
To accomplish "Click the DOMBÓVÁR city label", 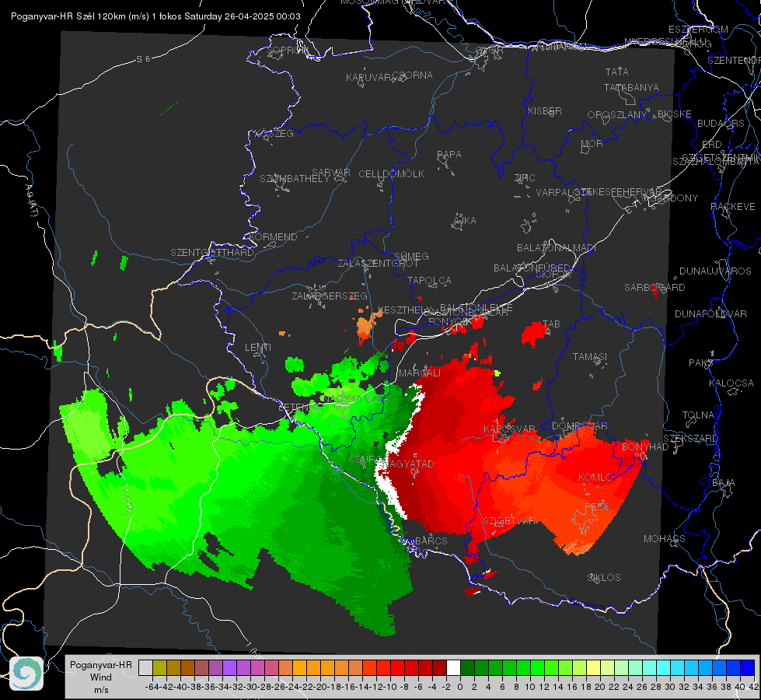I will [x=579, y=425].
